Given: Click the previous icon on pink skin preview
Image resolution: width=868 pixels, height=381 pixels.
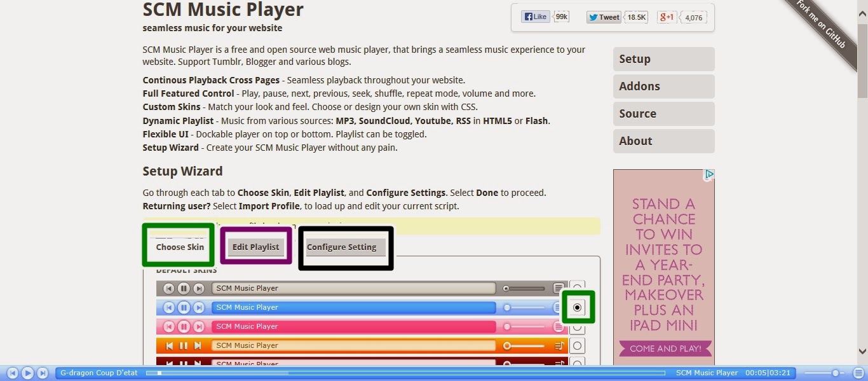Looking at the screenshot, I should (x=168, y=326).
